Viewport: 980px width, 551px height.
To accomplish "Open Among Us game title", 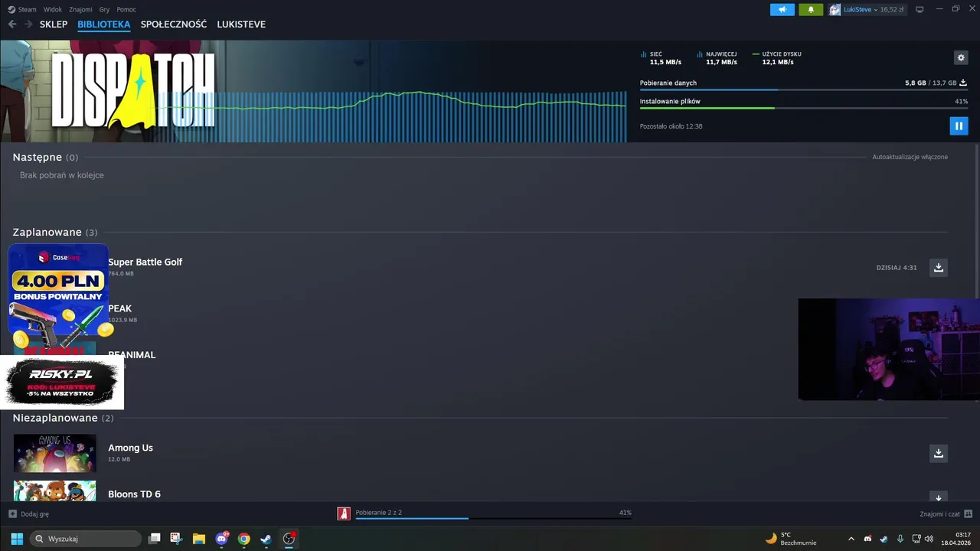I will point(130,448).
